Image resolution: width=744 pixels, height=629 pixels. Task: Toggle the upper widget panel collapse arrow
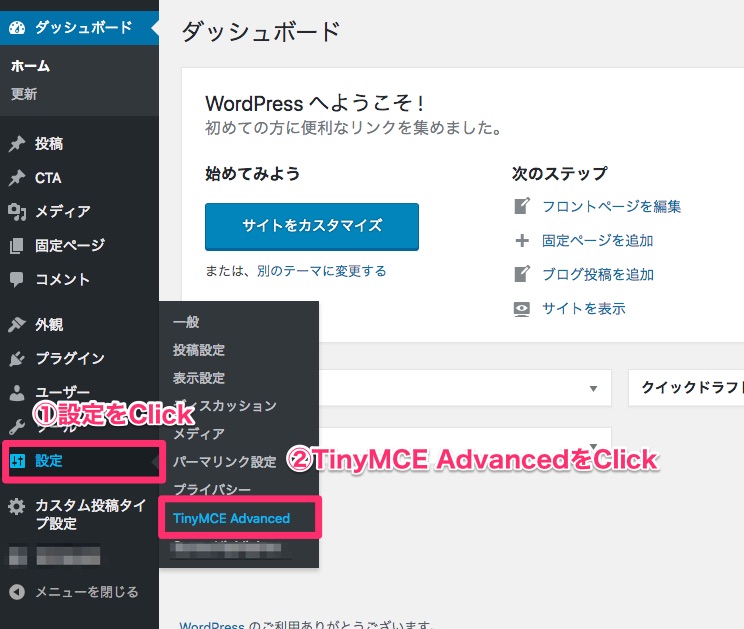pos(593,388)
